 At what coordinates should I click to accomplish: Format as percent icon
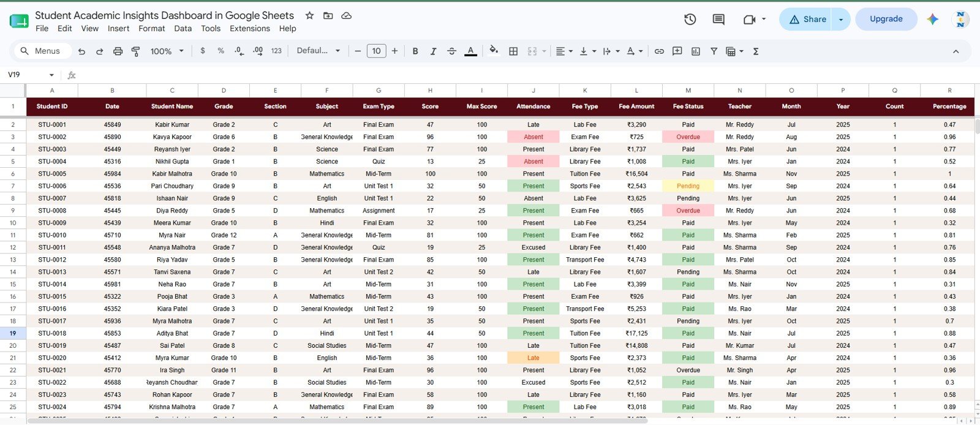(x=221, y=51)
